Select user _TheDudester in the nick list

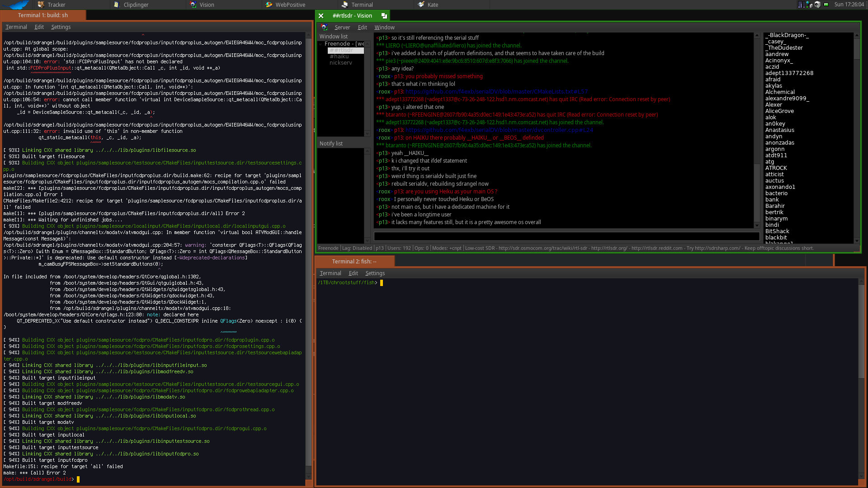point(784,48)
